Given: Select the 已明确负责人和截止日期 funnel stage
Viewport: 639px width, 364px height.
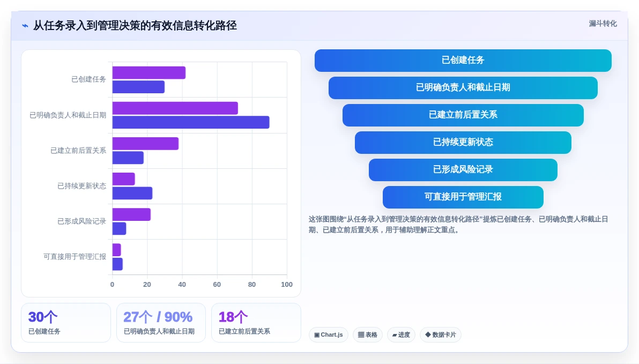Looking at the screenshot, I should [463, 87].
